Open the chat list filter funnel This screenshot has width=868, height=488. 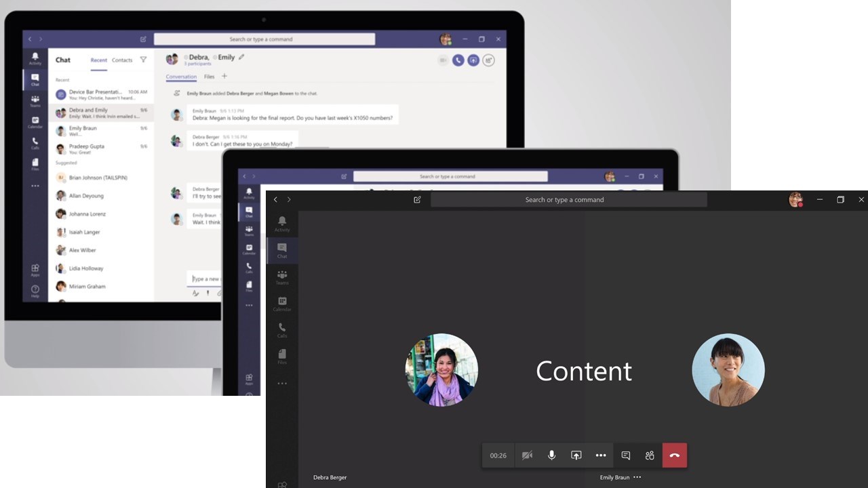point(143,60)
